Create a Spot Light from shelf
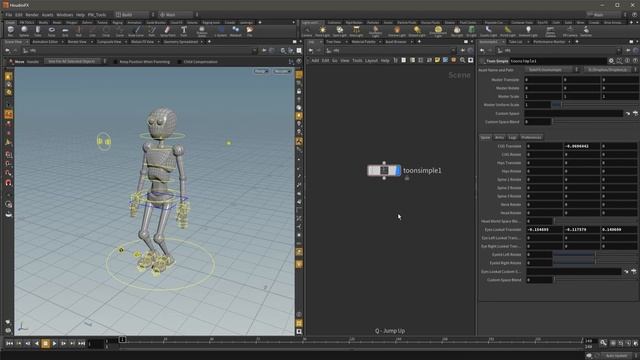This screenshot has width=640, height=360. [x=339, y=31]
